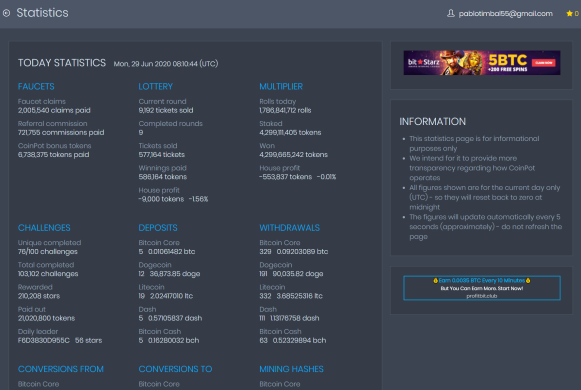Click the 2.02417010 ltc deposit value
Viewport: 581px width, 390px height.
[x=172, y=296]
